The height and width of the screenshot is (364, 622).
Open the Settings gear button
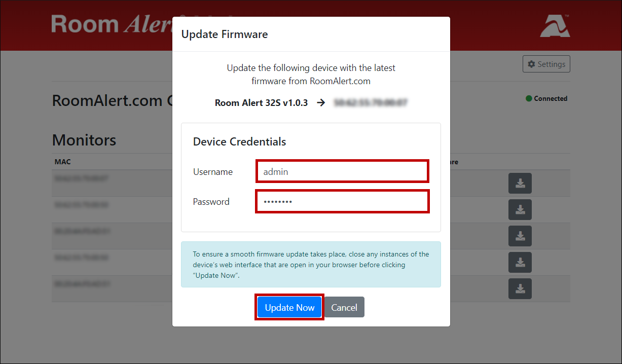tap(546, 64)
